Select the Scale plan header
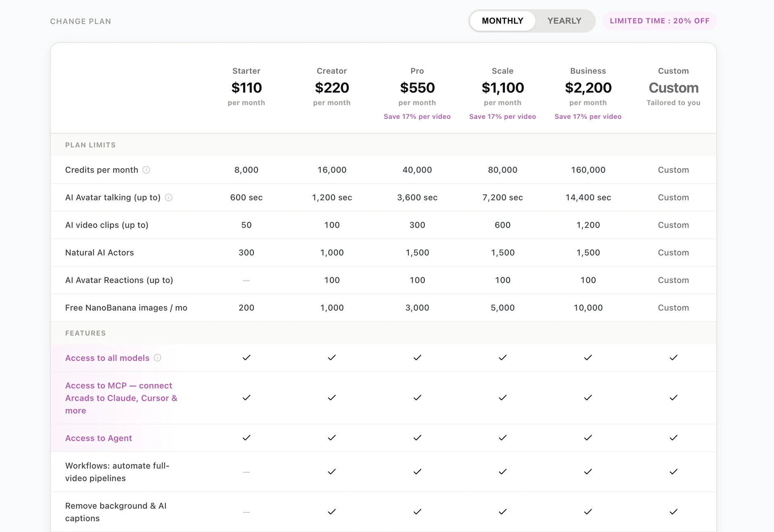 click(x=503, y=71)
